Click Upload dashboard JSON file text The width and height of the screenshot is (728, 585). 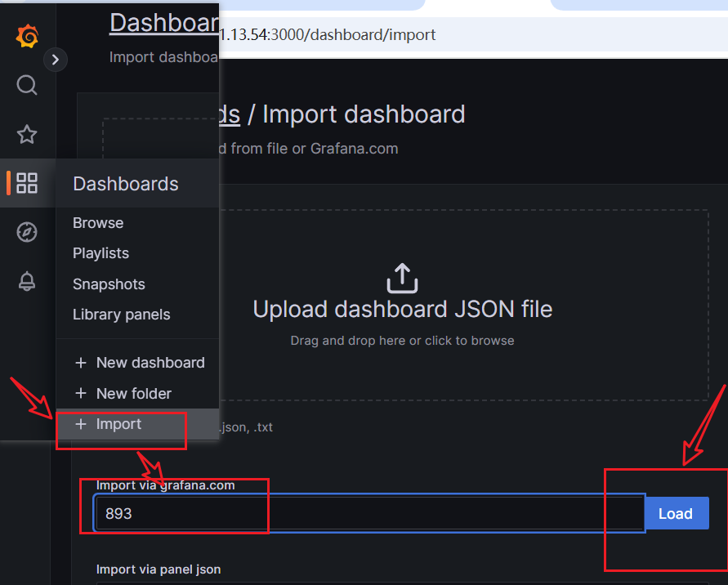[403, 309]
